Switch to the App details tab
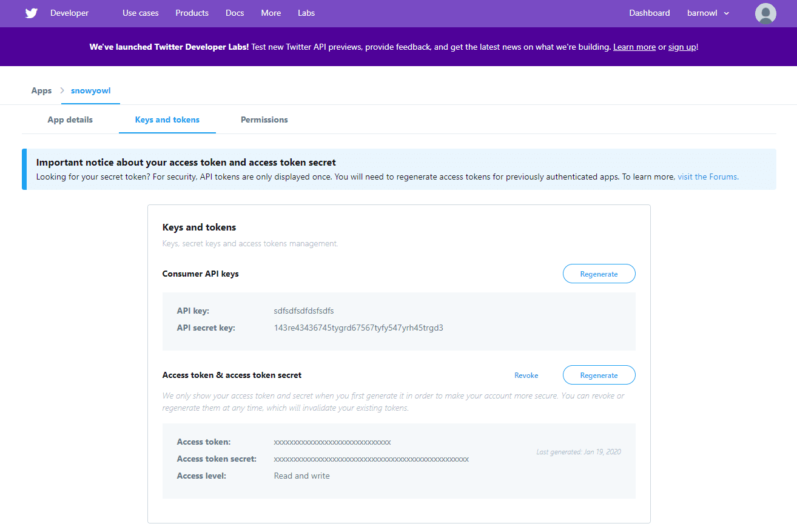Screen dimensions: 797x532 pyautogui.click(x=70, y=120)
